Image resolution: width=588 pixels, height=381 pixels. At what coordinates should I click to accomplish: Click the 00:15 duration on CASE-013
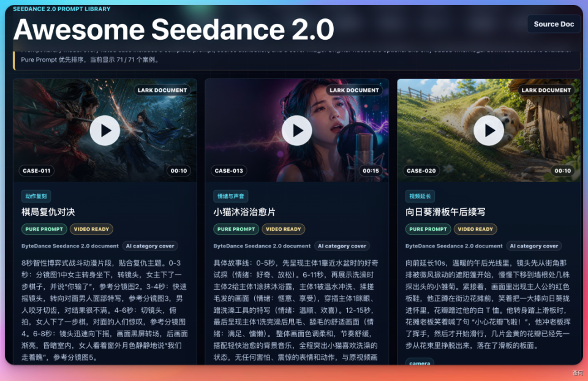[x=371, y=171]
